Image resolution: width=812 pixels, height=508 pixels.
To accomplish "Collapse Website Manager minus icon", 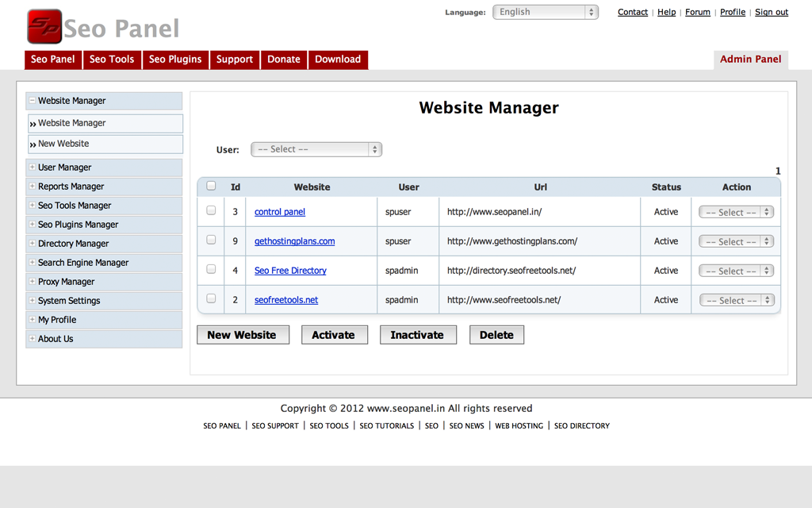I will point(32,101).
